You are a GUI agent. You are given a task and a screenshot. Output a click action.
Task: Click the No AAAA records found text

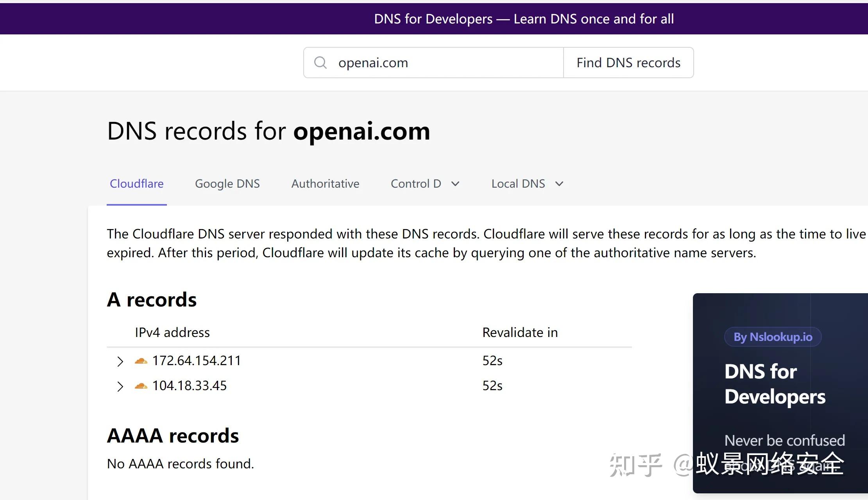[181, 464]
